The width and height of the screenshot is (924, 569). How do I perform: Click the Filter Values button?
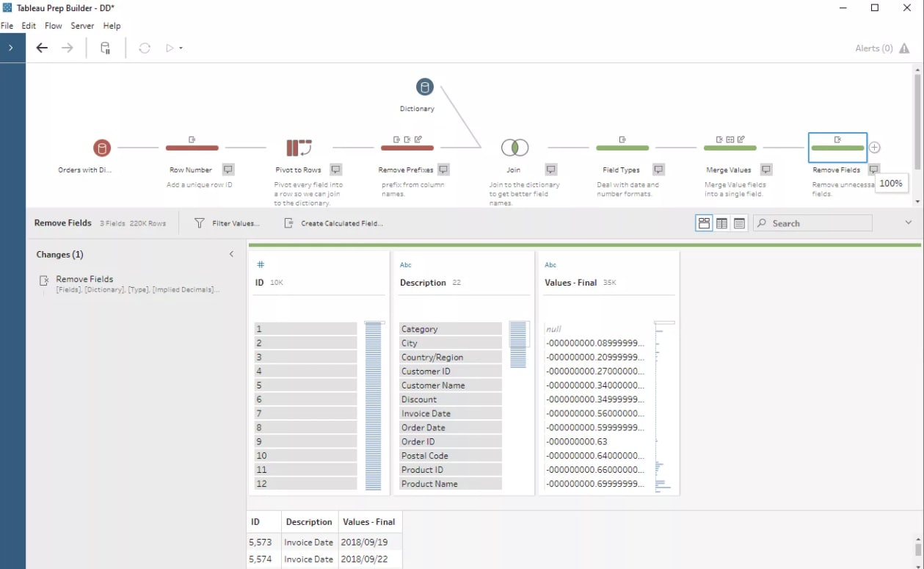tap(227, 223)
